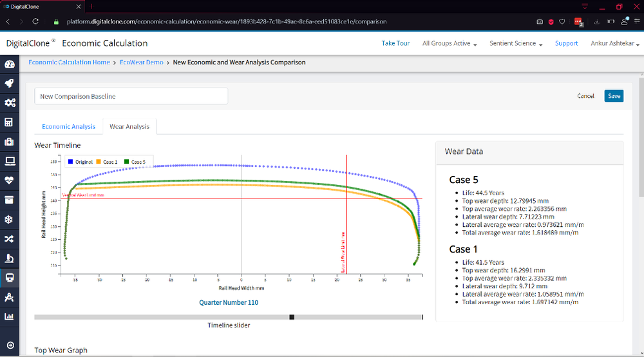Open the Ankur Ashtekar user menu

pyautogui.click(x=612, y=44)
